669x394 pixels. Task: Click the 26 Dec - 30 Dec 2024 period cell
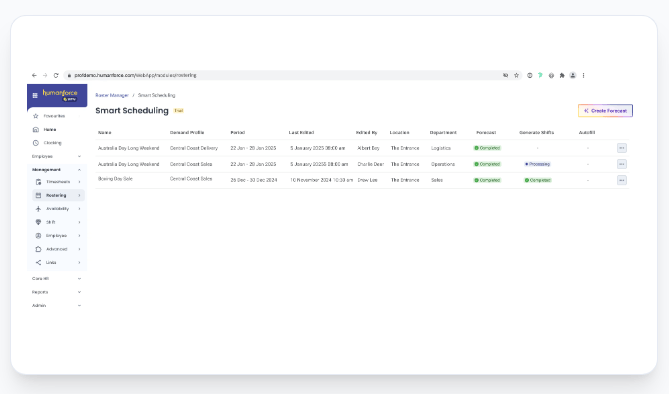[x=254, y=180]
